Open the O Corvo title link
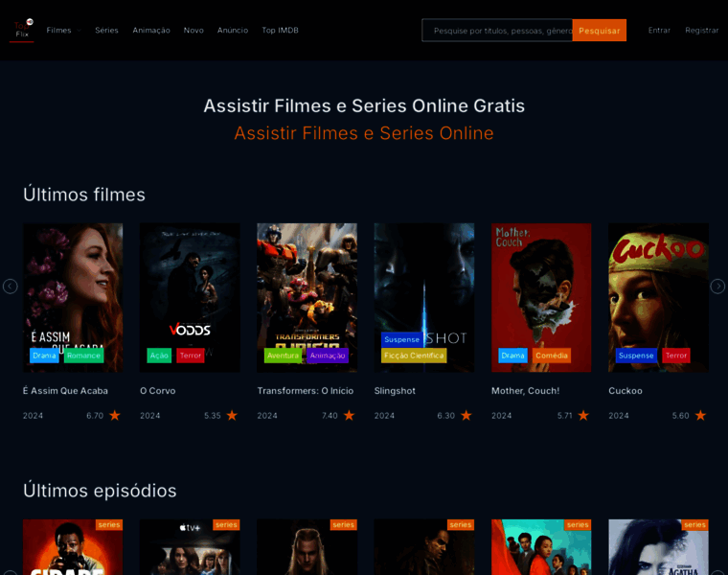 point(158,391)
